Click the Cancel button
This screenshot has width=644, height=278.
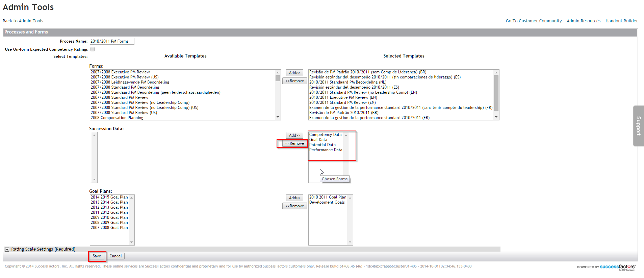coord(115,256)
